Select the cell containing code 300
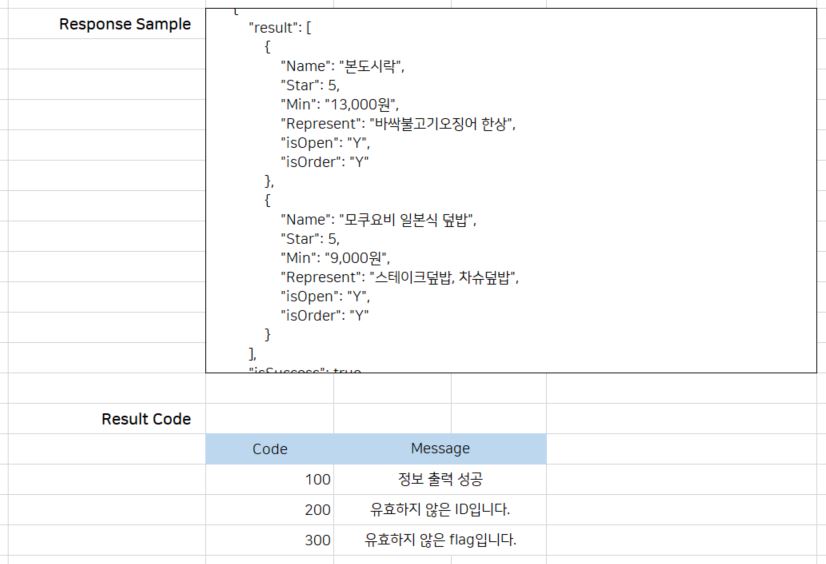The height and width of the screenshot is (564, 826). coord(269,541)
